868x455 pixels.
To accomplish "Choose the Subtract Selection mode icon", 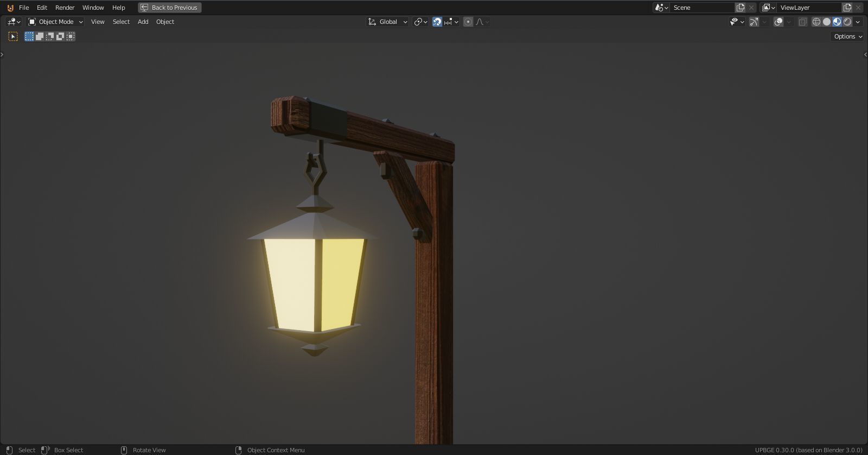I will coord(50,36).
